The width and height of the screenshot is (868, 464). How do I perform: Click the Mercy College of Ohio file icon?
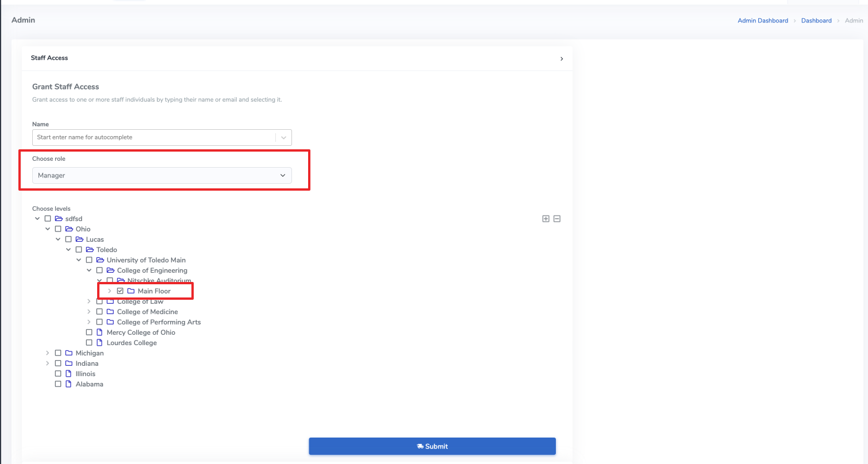click(99, 332)
